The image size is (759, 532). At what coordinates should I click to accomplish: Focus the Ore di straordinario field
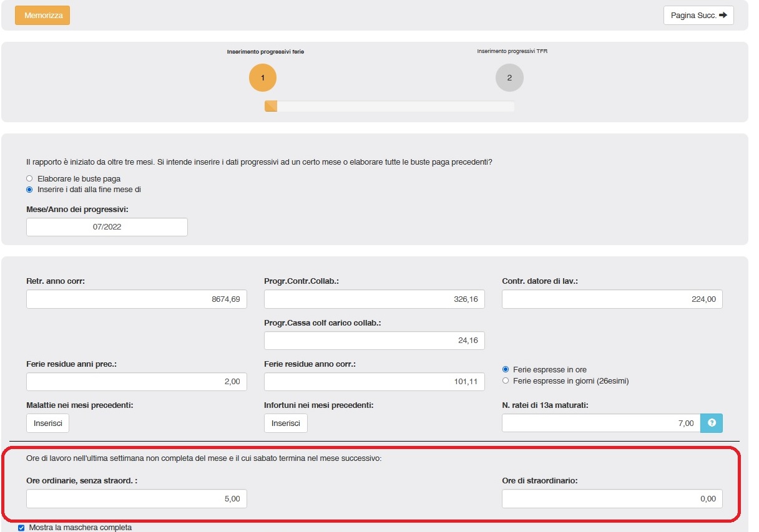[x=612, y=499]
